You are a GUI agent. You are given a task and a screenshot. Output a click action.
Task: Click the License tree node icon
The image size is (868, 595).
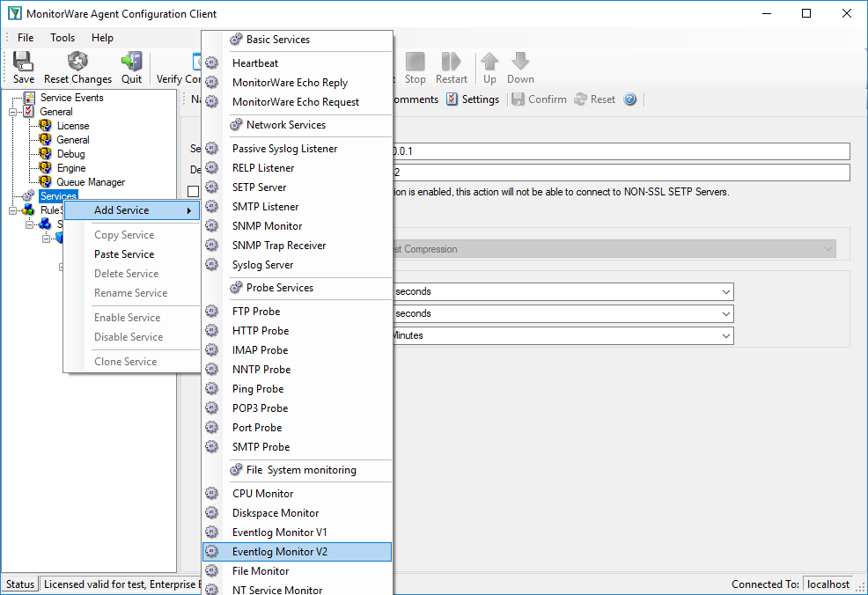click(46, 126)
